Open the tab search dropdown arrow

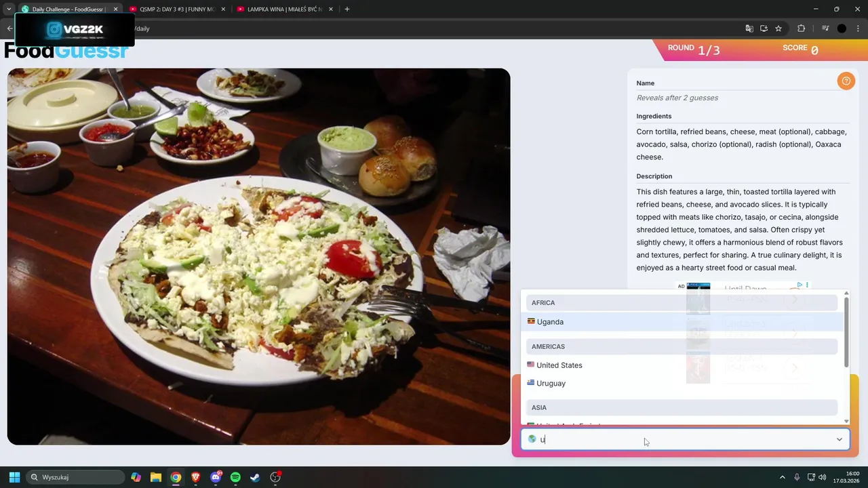point(9,9)
